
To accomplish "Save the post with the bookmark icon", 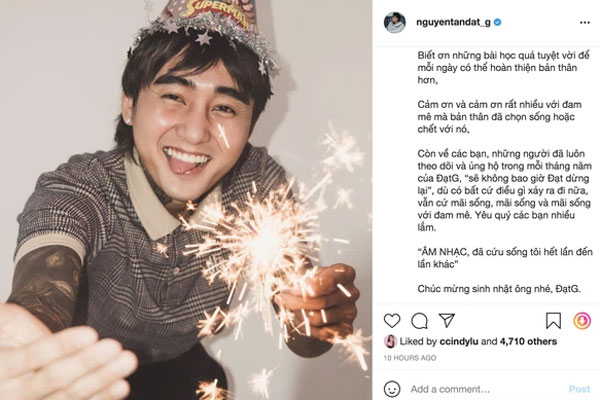I will [553, 321].
